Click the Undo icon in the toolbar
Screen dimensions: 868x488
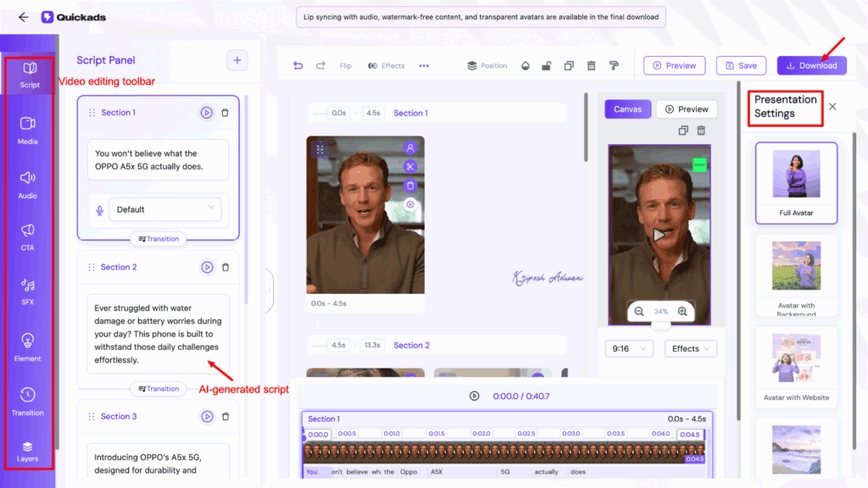click(298, 65)
